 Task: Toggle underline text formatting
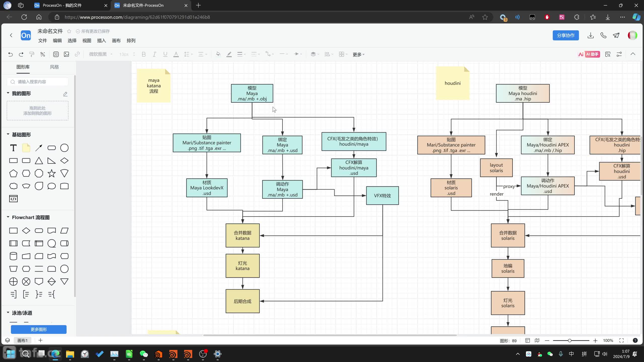point(165,54)
